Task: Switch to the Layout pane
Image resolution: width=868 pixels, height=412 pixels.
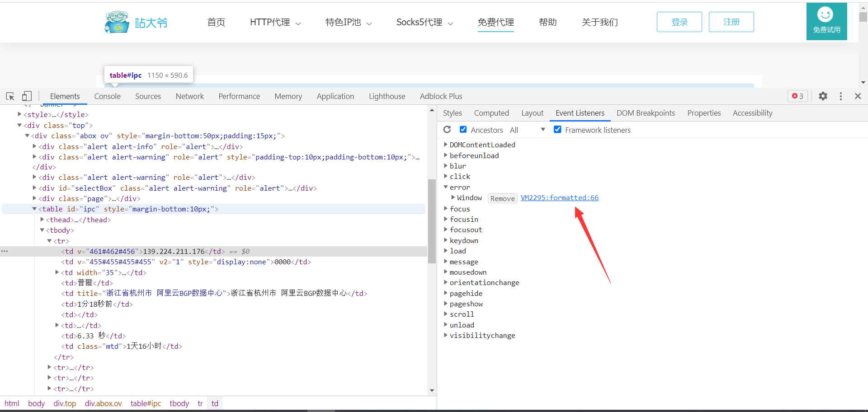Action: coord(532,113)
